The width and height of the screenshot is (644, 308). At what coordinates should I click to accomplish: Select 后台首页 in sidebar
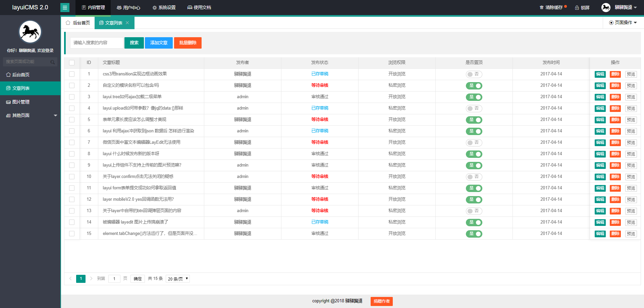point(30,75)
